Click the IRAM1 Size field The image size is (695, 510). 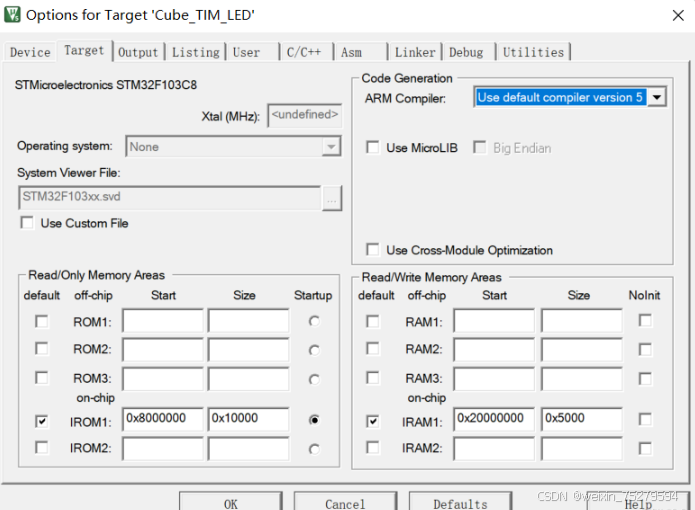click(x=582, y=419)
